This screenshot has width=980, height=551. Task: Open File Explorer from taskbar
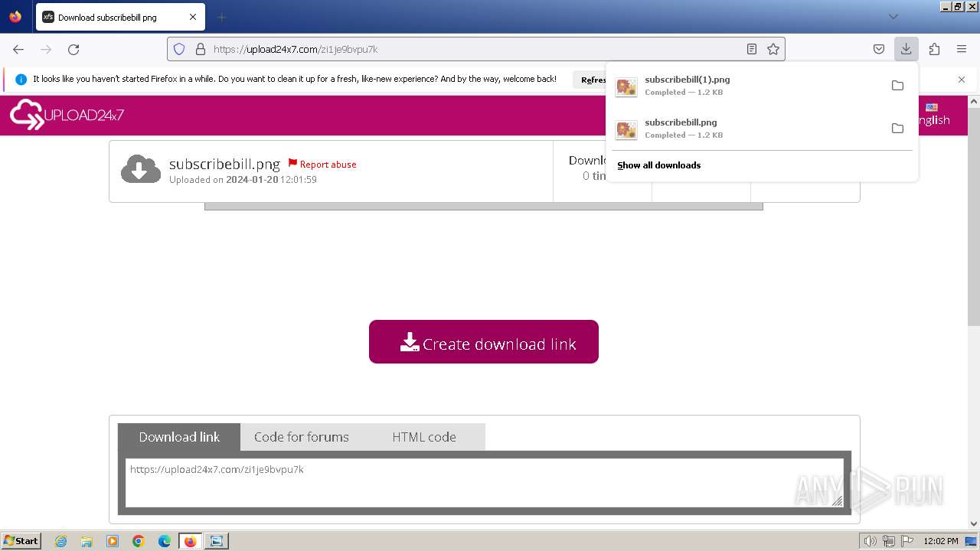coord(87,541)
